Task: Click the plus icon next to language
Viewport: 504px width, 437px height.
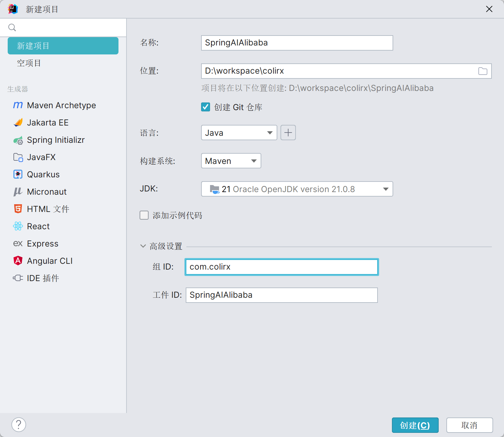Action: 288,133
